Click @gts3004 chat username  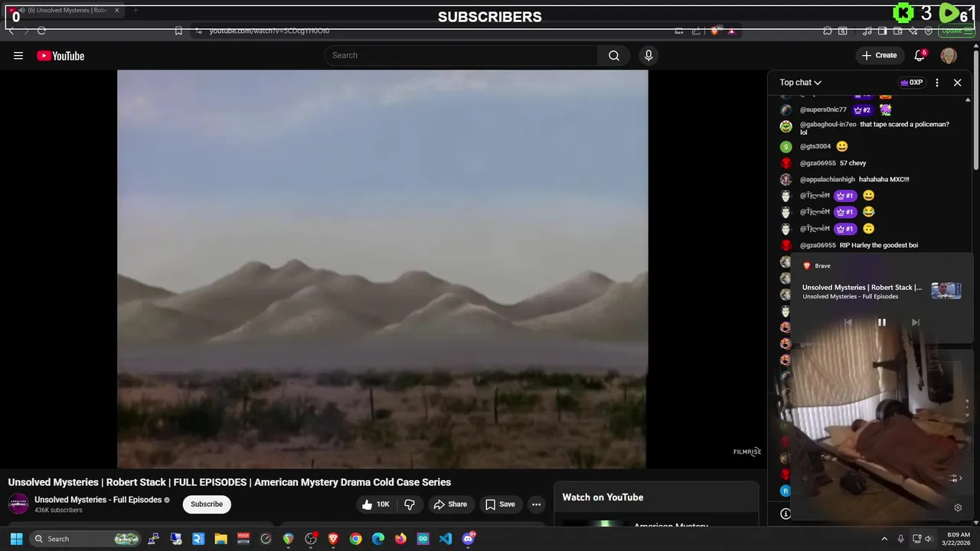pyautogui.click(x=815, y=146)
